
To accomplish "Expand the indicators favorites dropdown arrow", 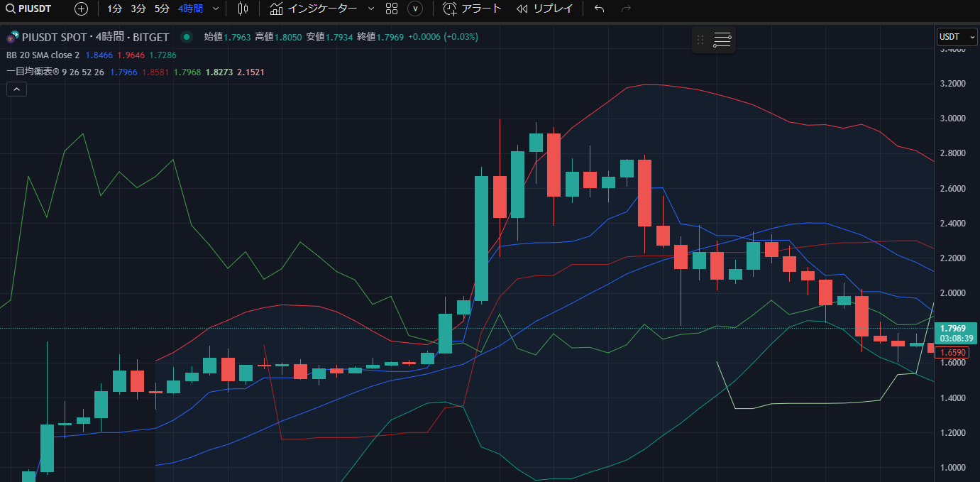I will point(370,9).
